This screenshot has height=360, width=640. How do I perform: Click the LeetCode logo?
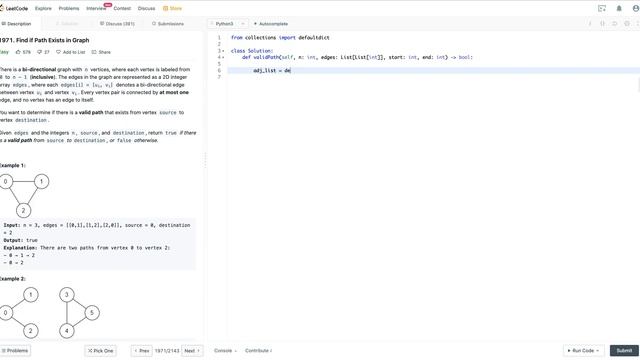(x=13, y=8)
